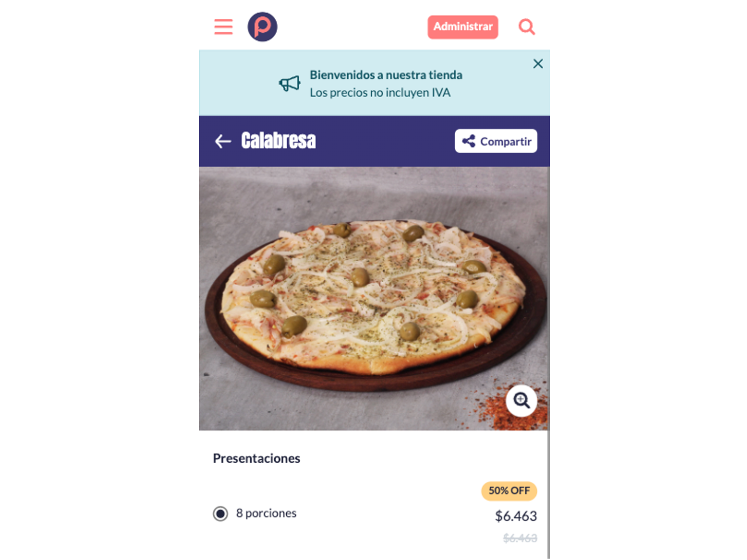Click the Calabresa page title

278,141
